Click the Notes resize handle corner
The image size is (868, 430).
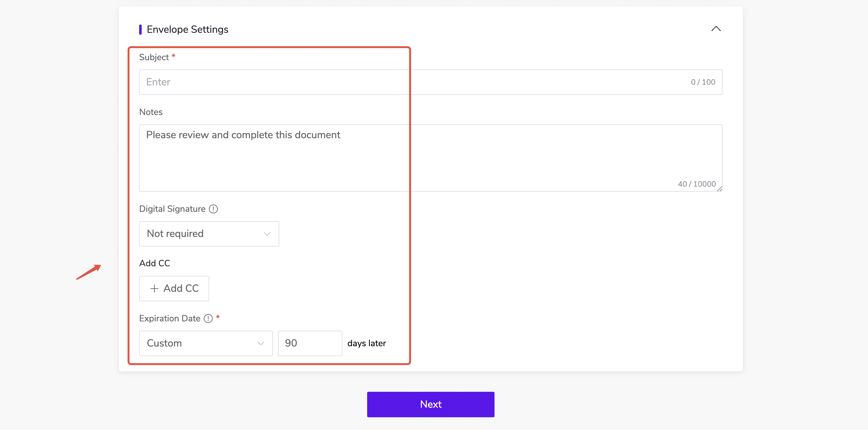pos(719,189)
